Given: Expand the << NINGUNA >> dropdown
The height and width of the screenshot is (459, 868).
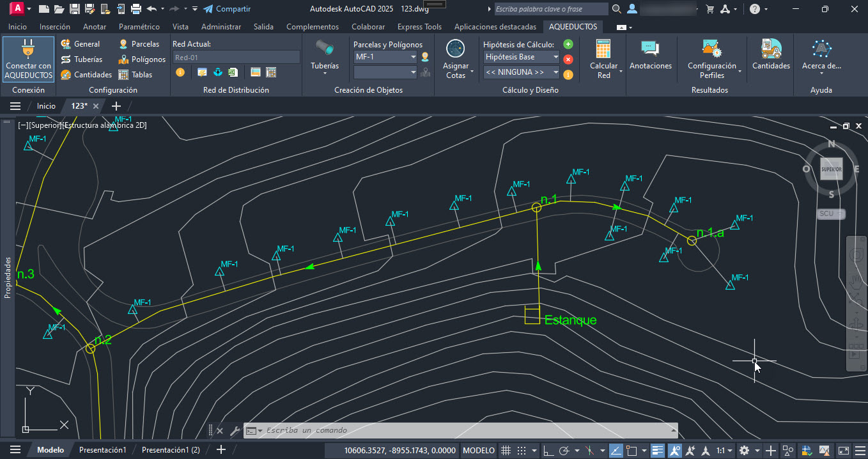Looking at the screenshot, I should (555, 72).
